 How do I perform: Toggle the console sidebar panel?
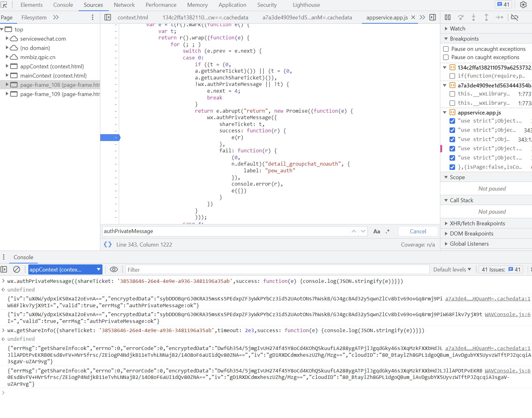(x=4, y=270)
